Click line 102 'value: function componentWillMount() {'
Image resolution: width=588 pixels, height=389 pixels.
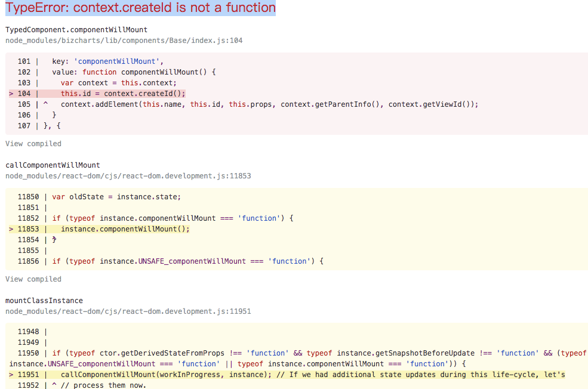(116, 72)
